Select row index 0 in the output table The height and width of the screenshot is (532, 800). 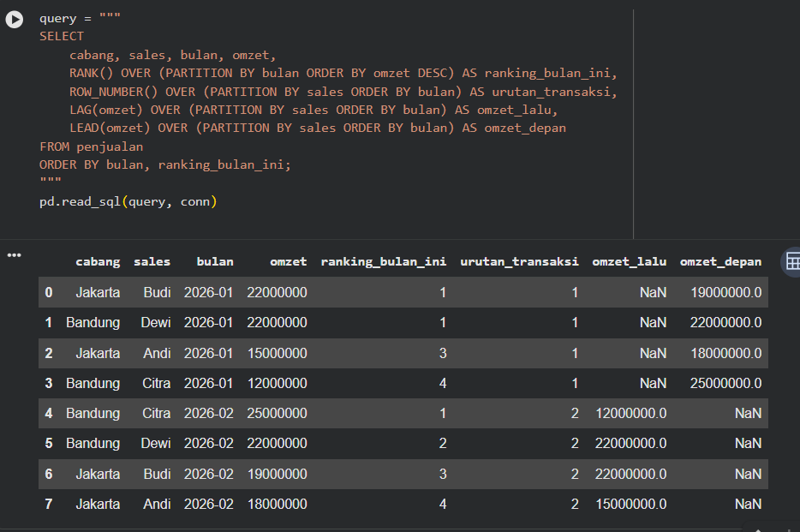49,292
